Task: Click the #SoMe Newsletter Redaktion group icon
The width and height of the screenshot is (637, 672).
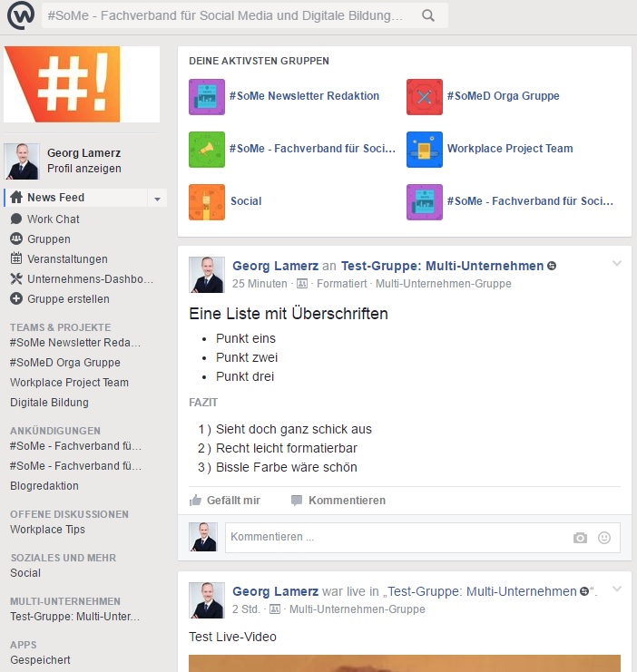Action: click(206, 97)
